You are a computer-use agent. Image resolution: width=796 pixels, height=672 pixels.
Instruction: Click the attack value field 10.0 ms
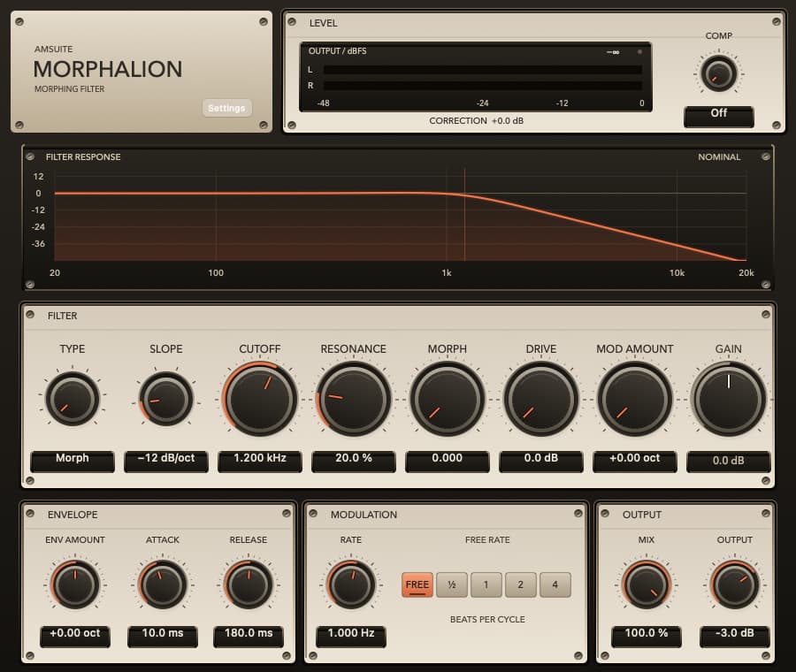163,636
